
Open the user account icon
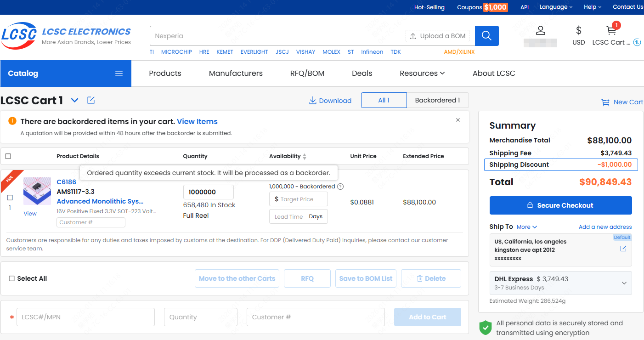click(541, 31)
